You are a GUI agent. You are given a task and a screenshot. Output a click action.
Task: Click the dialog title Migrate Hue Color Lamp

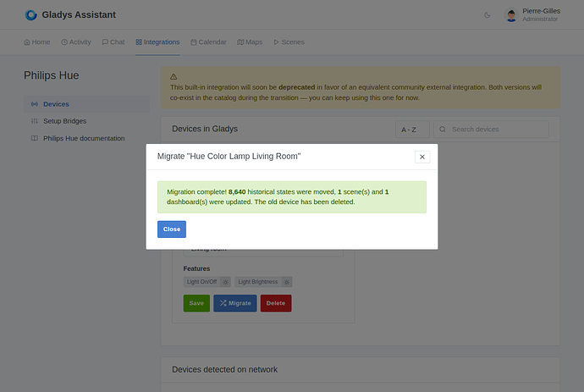click(229, 156)
